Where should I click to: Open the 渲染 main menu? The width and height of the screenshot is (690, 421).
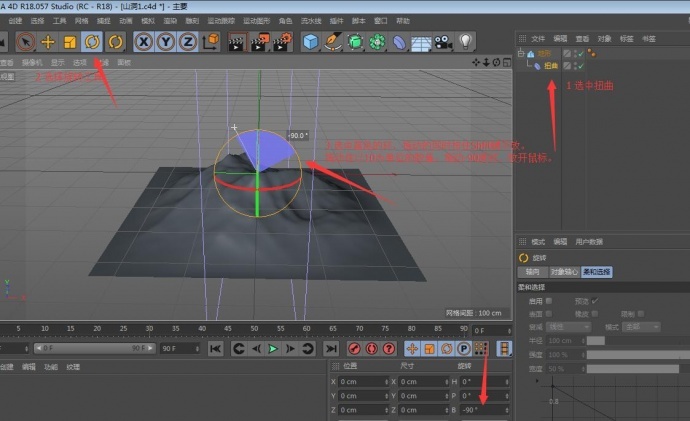[x=170, y=21]
